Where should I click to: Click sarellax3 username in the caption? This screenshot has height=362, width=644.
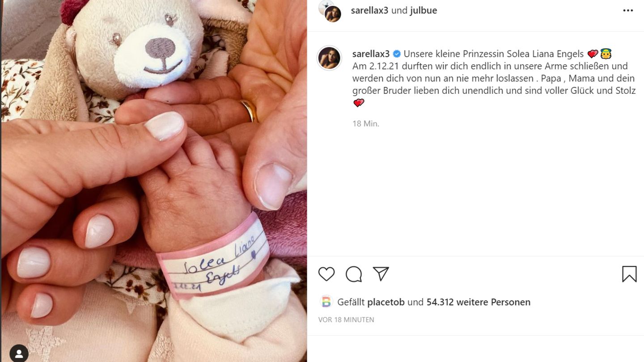(x=371, y=54)
